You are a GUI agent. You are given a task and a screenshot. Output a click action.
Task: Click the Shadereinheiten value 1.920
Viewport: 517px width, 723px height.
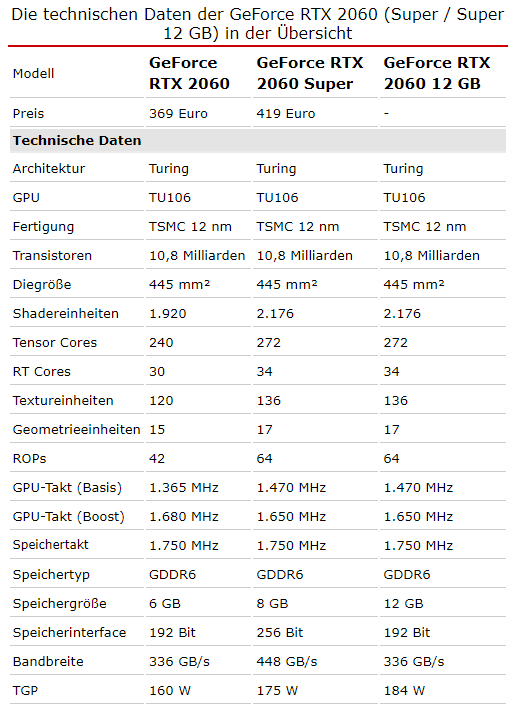pos(168,314)
